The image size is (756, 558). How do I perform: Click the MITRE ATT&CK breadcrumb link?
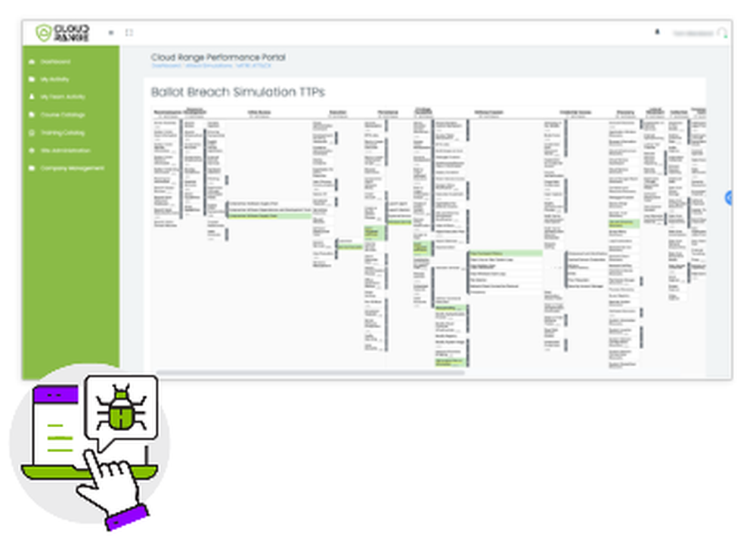click(x=253, y=66)
